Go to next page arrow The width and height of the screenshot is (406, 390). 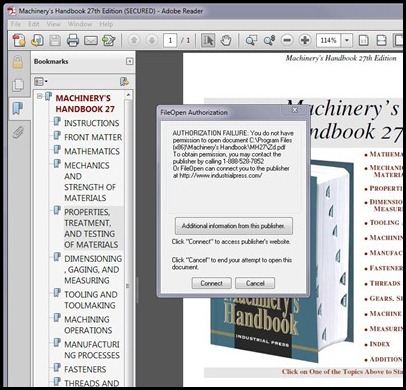[x=152, y=40]
